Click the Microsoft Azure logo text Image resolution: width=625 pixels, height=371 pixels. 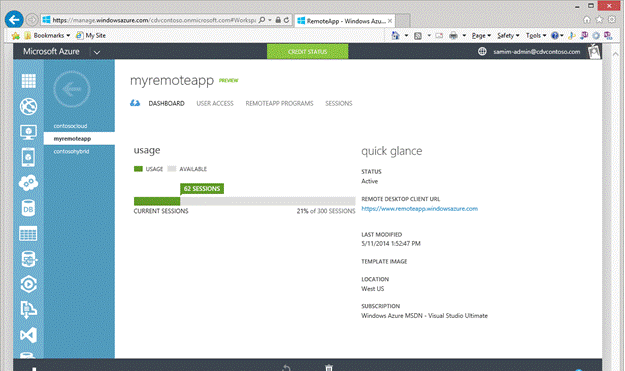51,51
